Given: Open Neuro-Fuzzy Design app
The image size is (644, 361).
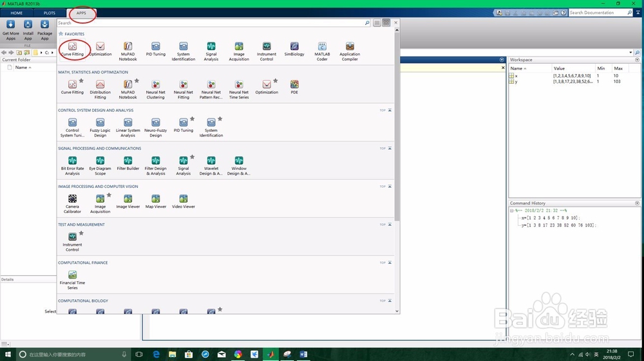Looking at the screenshot, I should click(x=156, y=127).
